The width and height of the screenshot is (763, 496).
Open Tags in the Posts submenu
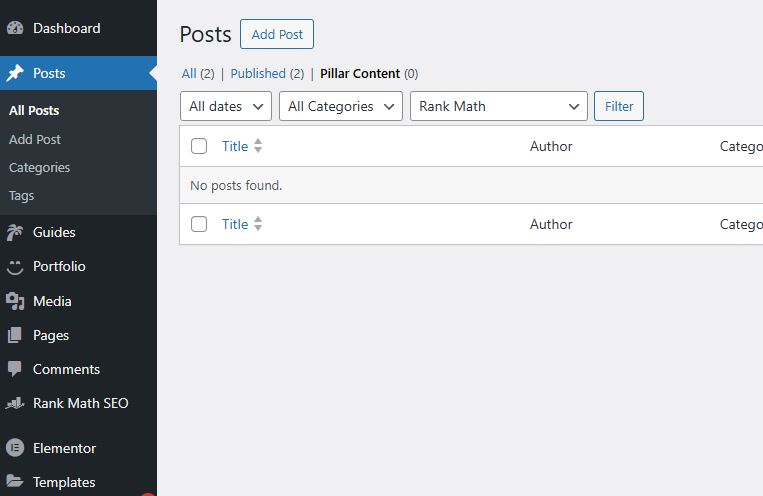point(21,196)
